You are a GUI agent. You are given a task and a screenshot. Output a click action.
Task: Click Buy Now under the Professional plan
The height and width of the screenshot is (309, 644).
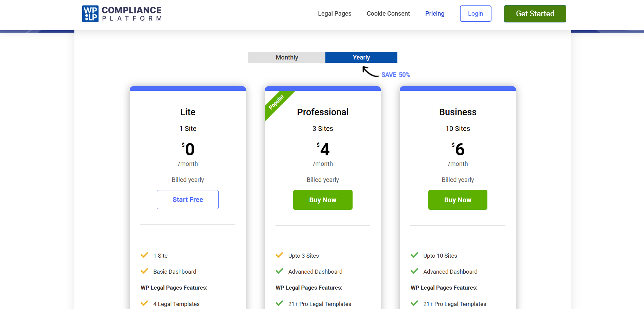322,200
